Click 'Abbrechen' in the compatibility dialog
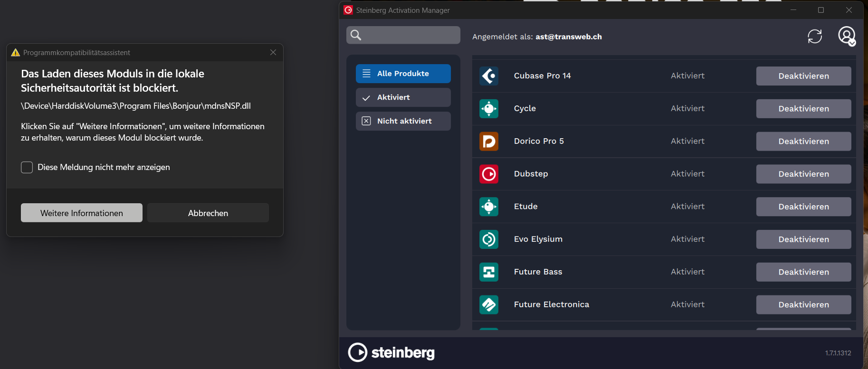The image size is (868, 369). tap(208, 213)
